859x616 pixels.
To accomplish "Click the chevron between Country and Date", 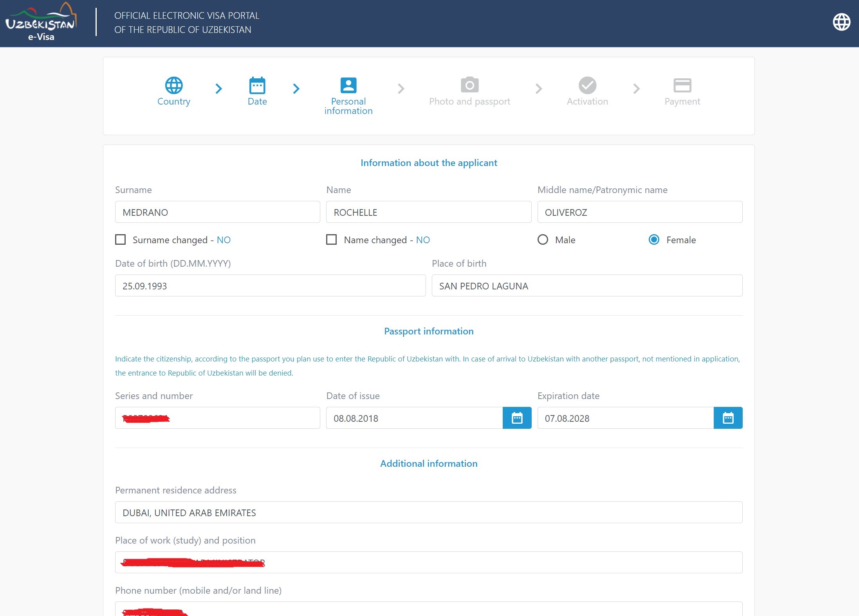I will [x=219, y=89].
